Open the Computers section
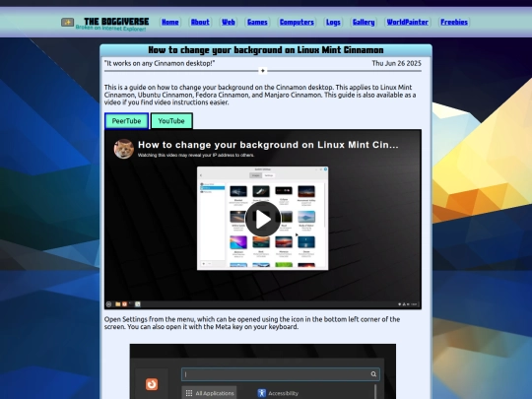This screenshot has height=399, width=532. pyautogui.click(x=297, y=22)
